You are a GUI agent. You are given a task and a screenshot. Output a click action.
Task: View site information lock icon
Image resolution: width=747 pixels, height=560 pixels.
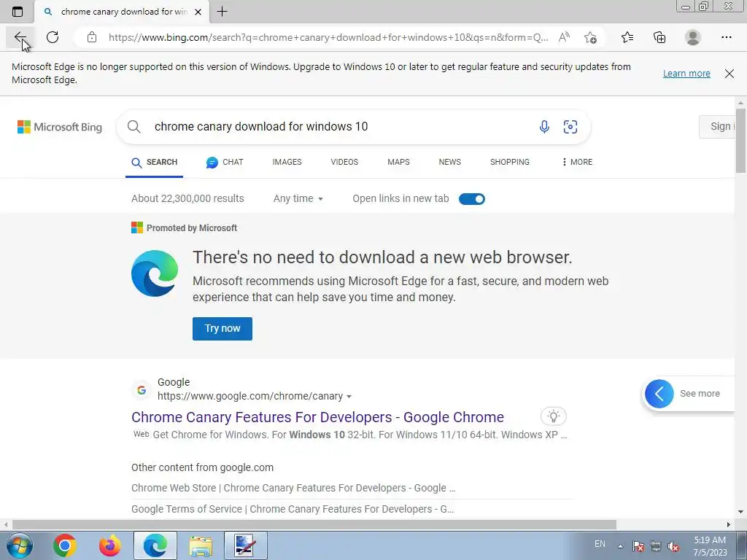pyautogui.click(x=92, y=37)
